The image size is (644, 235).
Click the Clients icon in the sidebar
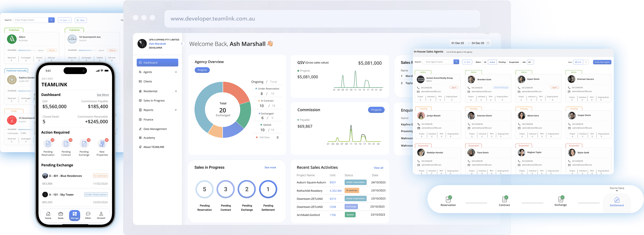(140, 81)
